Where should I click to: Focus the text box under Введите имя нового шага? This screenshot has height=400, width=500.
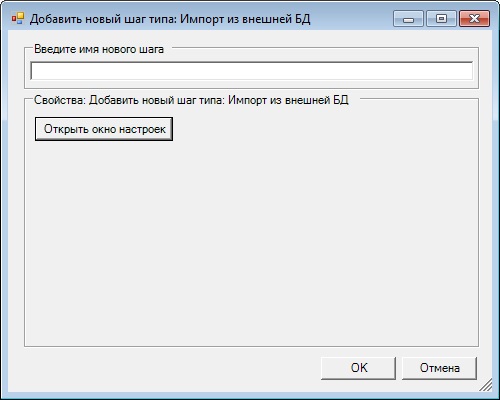point(252,71)
